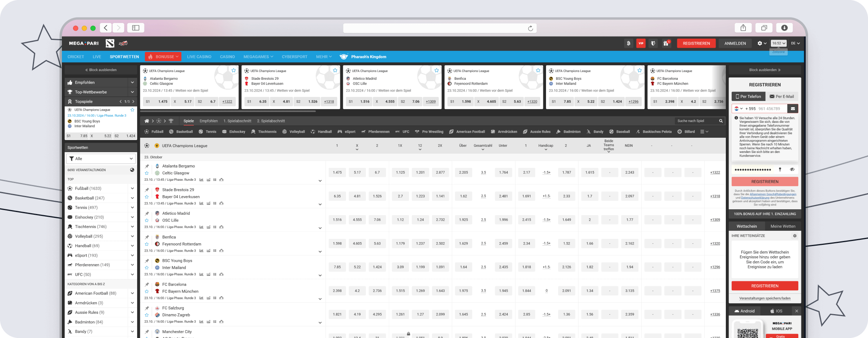The height and width of the screenshot is (338, 868).
Task: Show next Topspiele slide with right arrow
Action: [x=133, y=102]
